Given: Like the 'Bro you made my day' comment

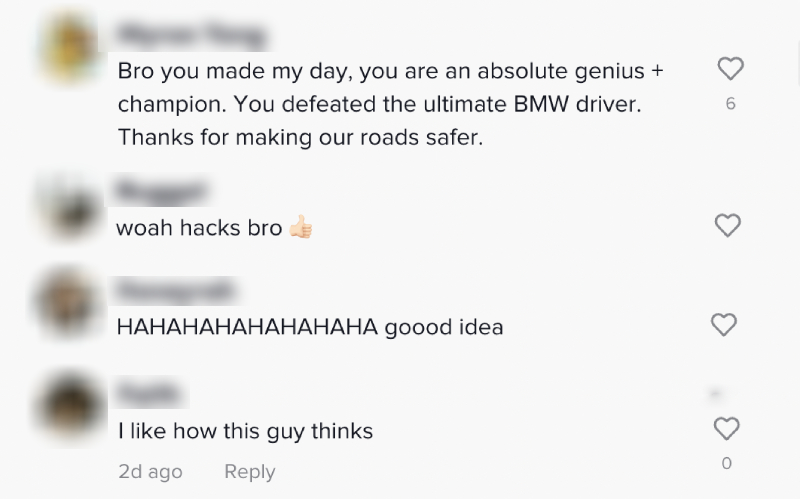Looking at the screenshot, I should [x=731, y=68].
